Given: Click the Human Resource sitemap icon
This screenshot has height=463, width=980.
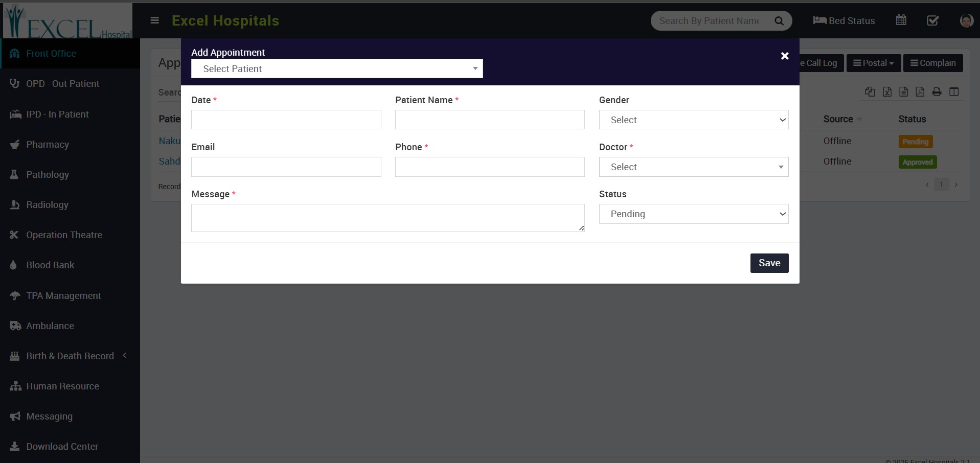Looking at the screenshot, I should coord(15,386).
